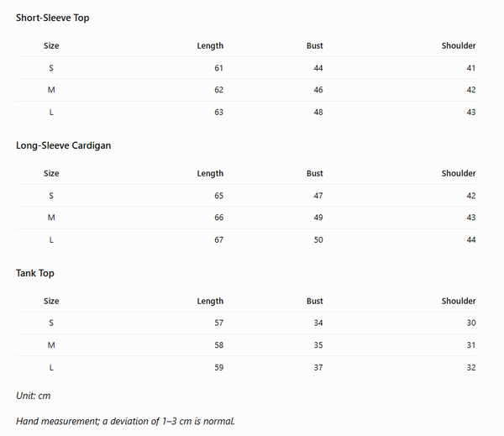
Task: Click the Tank Top heading
Action: (x=35, y=273)
